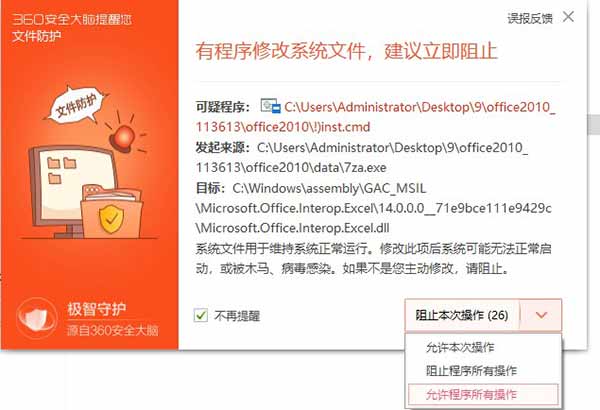Click the 阻止本次操作 (26) button
Viewport: 600px width, 410px height.
pyautogui.click(x=462, y=315)
